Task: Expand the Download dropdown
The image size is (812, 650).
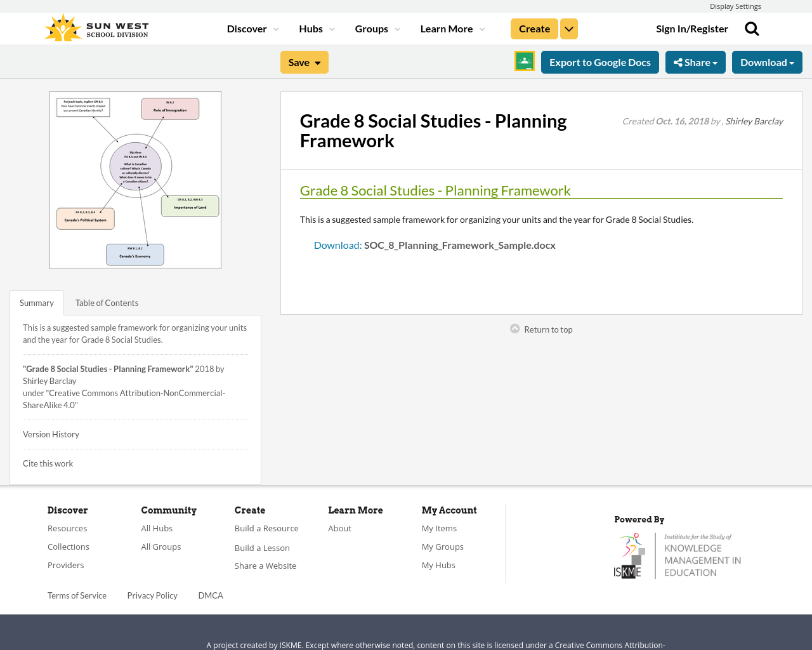Action: point(766,62)
